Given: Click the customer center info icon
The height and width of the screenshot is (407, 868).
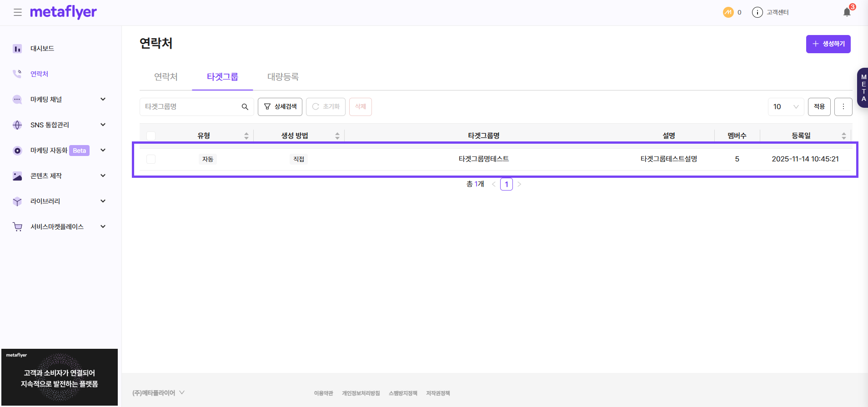Looking at the screenshot, I should point(757,12).
